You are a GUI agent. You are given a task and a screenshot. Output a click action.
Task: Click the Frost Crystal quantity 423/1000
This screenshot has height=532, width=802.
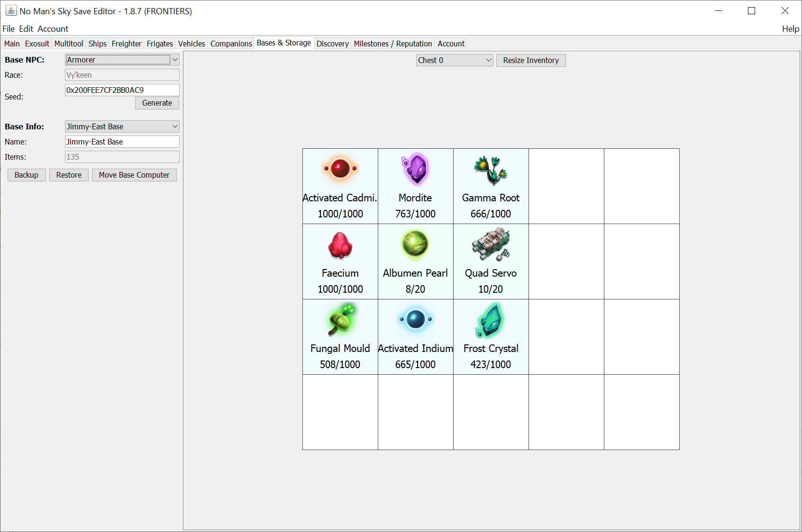click(491, 364)
